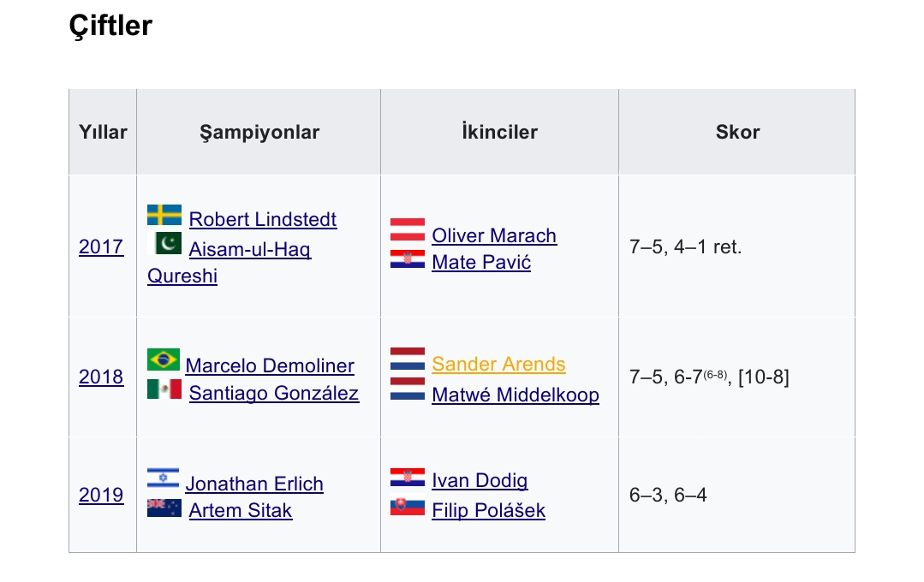This screenshot has width=924, height=582.
Task: Click the Croatian flag beside Ivan Dodig
Action: pos(408,477)
